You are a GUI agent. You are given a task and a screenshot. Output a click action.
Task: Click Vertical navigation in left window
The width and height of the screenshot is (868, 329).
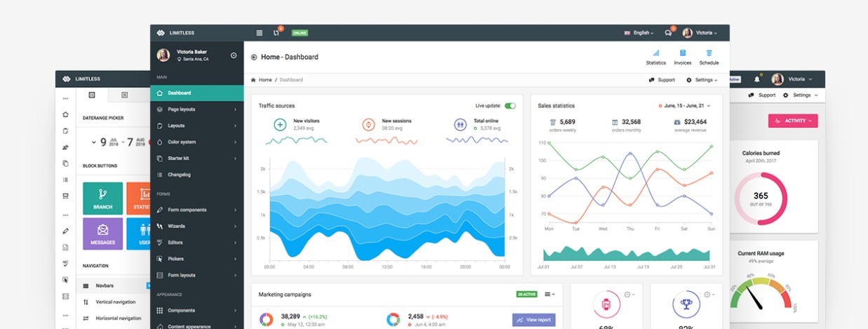(116, 302)
